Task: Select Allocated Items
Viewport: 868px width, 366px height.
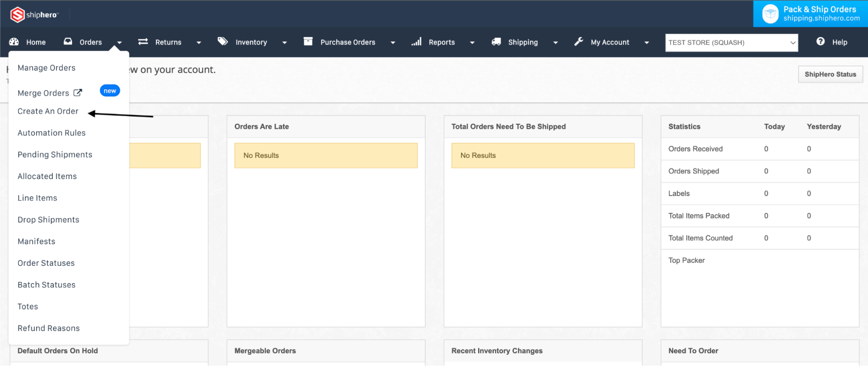Action: pos(47,176)
